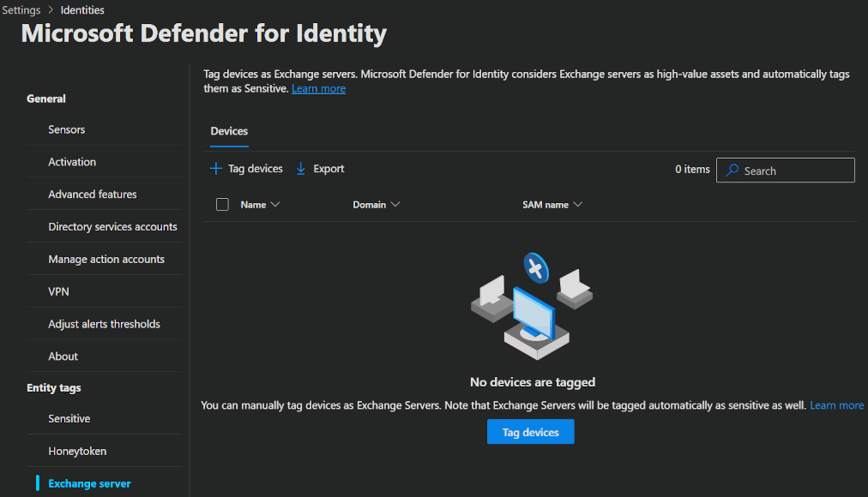The width and height of the screenshot is (868, 497).
Task: Go to Directory services accounts settings
Action: (112, 227)
